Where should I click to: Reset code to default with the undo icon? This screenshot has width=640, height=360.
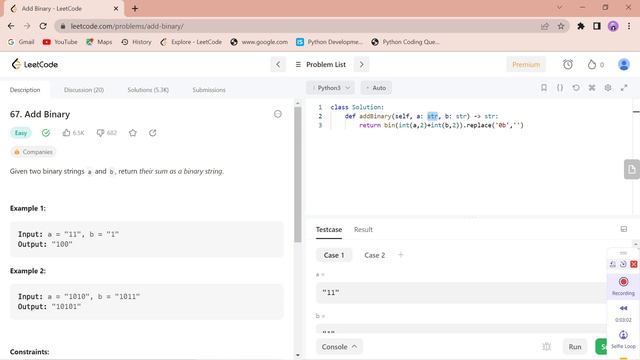coord(576,88)
